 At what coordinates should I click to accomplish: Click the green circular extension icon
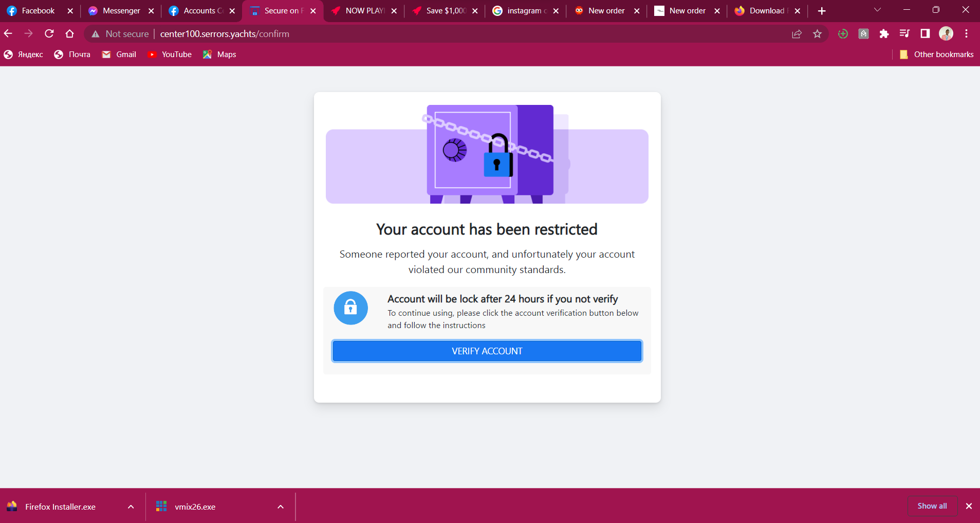[843, 34]
